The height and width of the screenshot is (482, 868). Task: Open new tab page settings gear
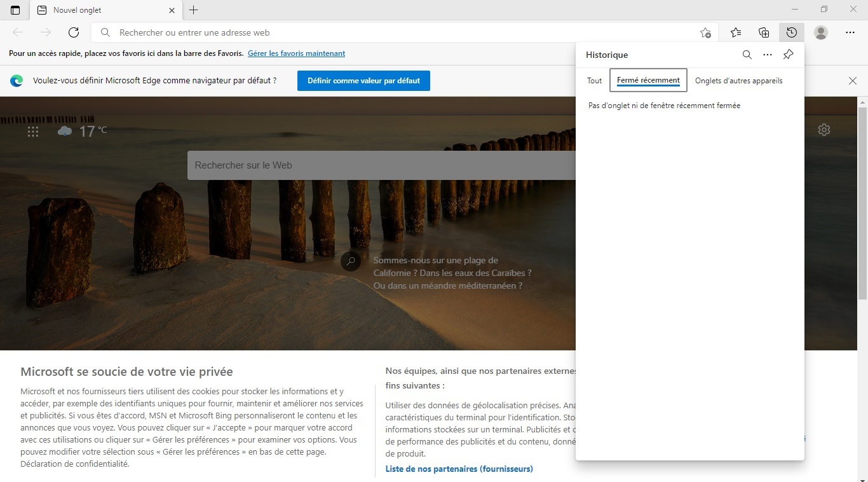coord(824,130)
